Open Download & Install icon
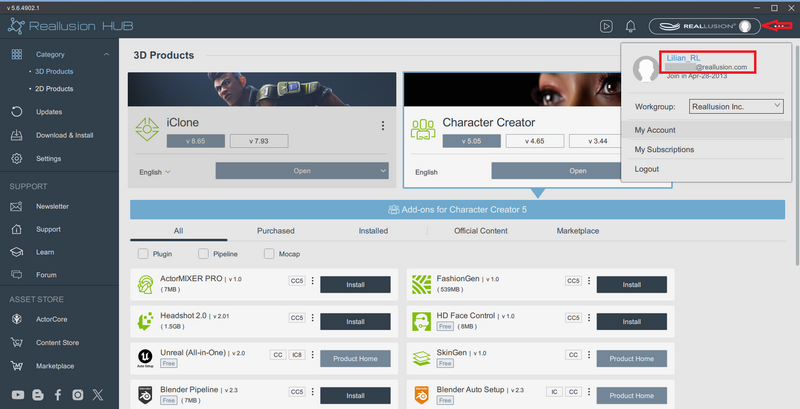Image resolution: width=800 pixels, height=409 pixels. point(17,135)
